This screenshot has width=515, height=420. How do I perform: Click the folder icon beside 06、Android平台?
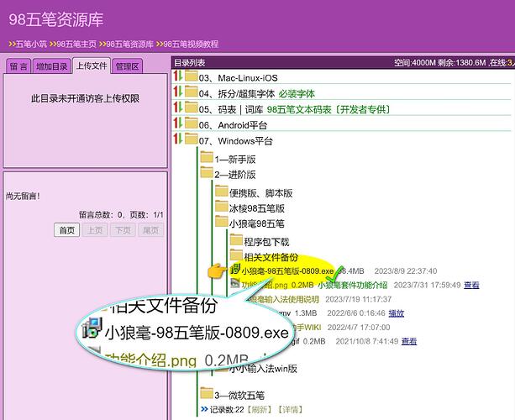click(192, 124)
